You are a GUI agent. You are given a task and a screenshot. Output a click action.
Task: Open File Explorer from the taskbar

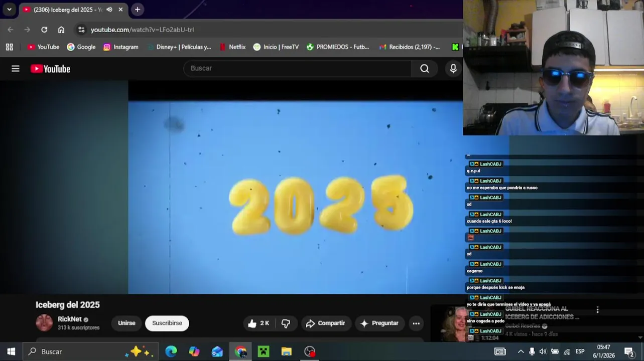point(287,351)
